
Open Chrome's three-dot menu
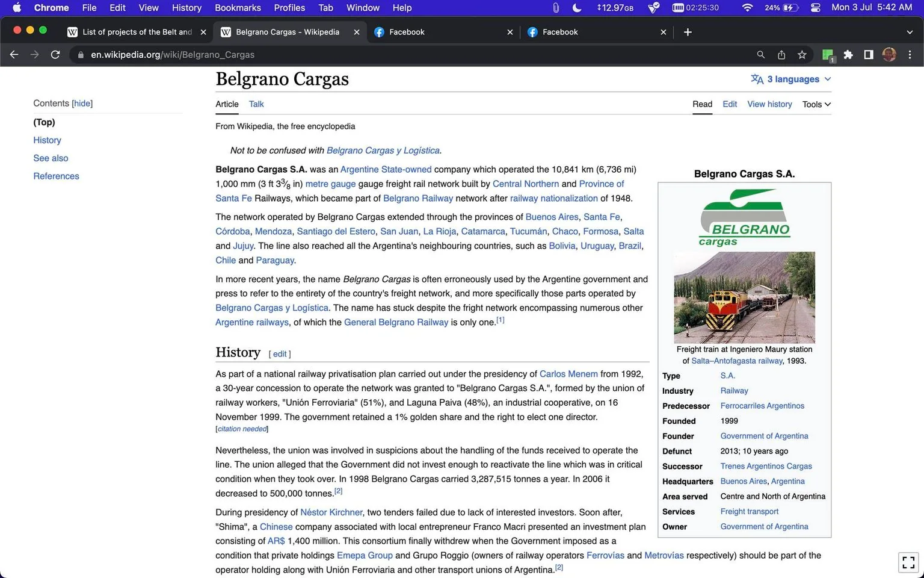pyautogui.click(x=910, y=55)
